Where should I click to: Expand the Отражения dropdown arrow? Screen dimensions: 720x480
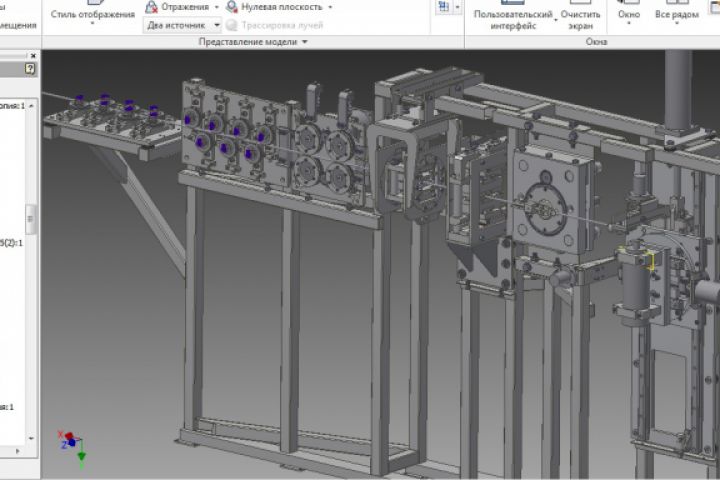tap(217, 7)
